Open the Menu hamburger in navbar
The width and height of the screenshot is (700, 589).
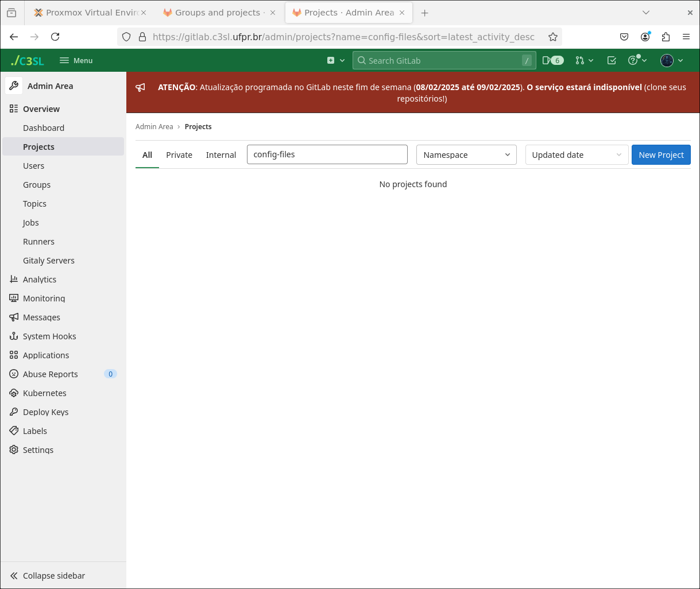(76, 60)
